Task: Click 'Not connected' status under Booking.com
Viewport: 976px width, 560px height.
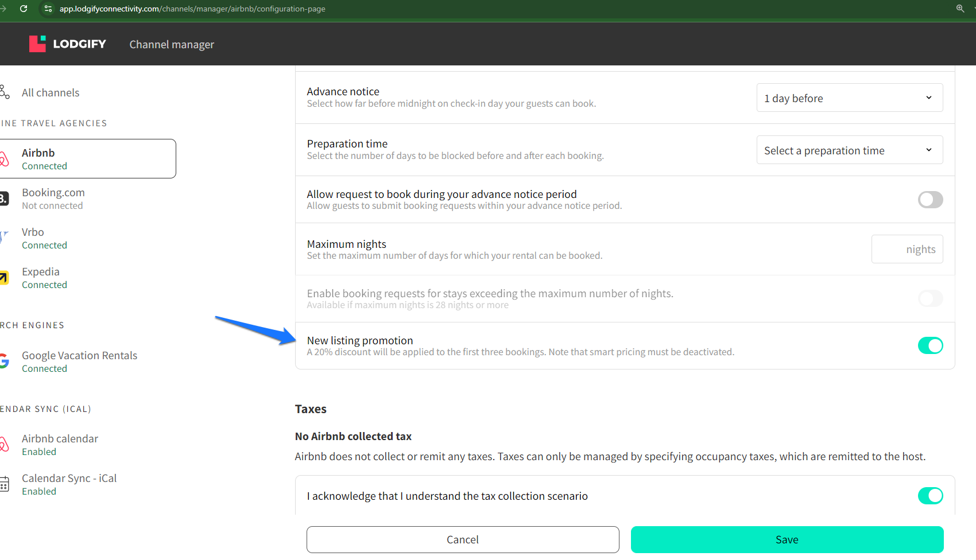Action: [52, 205]
